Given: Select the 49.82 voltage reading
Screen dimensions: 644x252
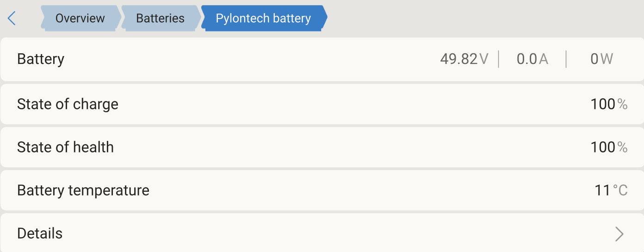Looking at the screenshot, I should click(458, 59).
